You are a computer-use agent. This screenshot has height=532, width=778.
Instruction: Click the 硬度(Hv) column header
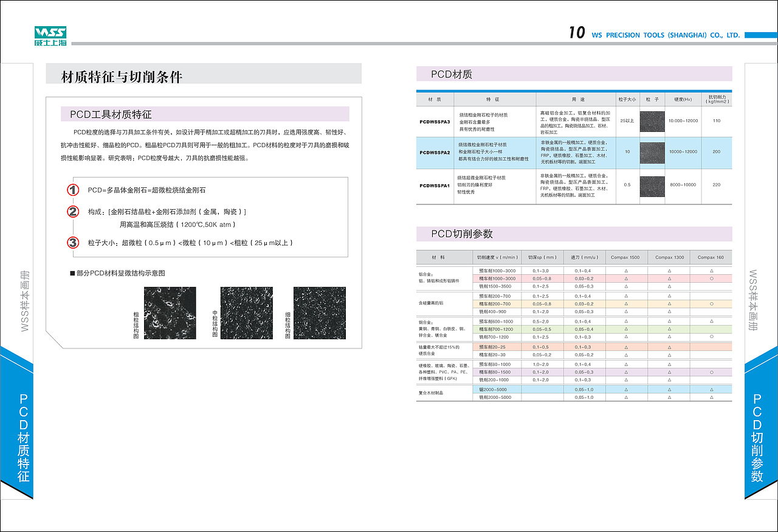[683, 99]
